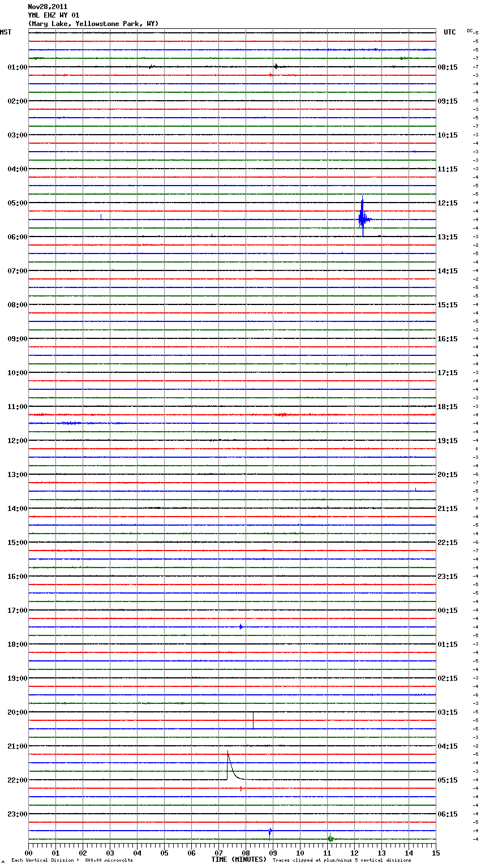The image size is (481, 868).
Task: Select the 23:00 MST time label
Action: coord(18,814)
